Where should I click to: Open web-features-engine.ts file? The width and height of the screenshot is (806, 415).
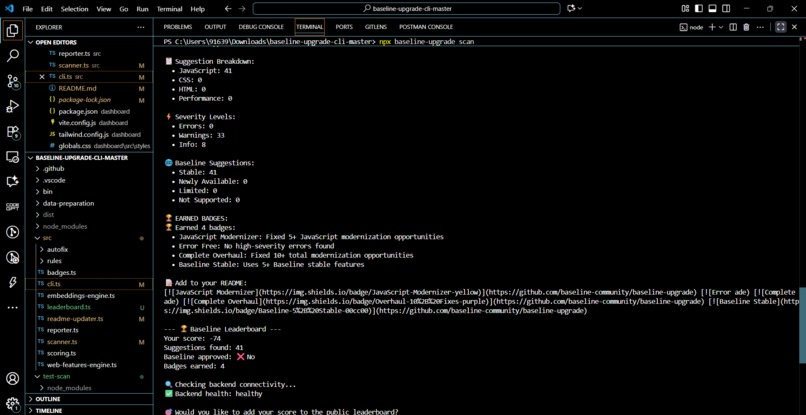(x=89, y=365)
